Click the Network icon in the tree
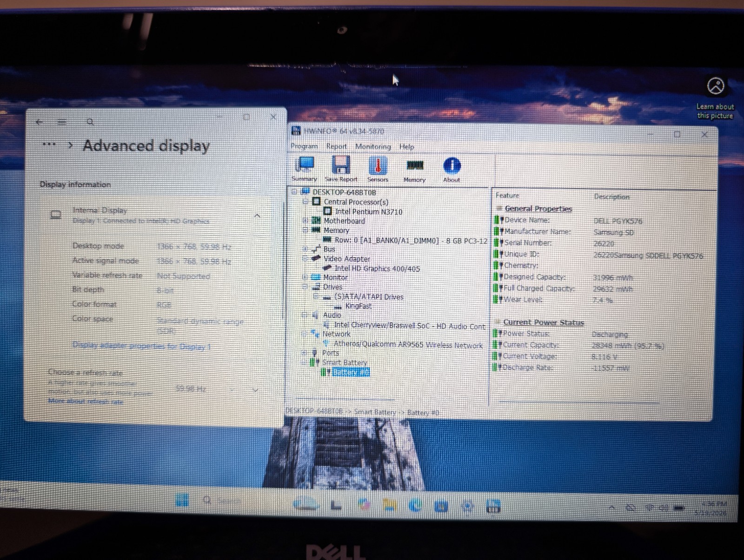 click(315, 333)
